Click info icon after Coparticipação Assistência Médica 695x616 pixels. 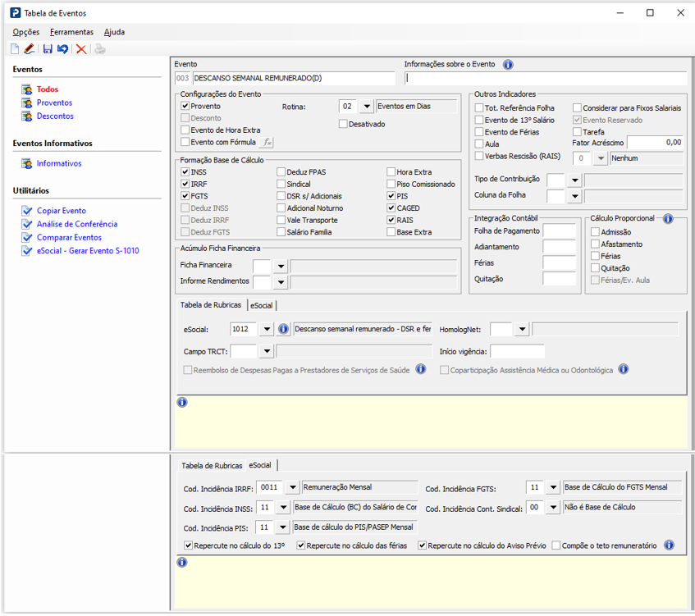[623, 369]
